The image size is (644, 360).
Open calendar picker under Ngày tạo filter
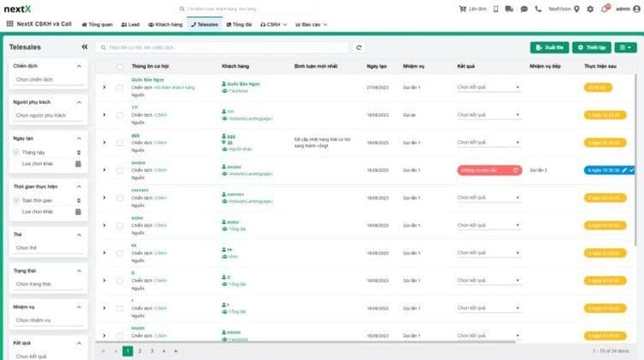[x=78, y=162]
